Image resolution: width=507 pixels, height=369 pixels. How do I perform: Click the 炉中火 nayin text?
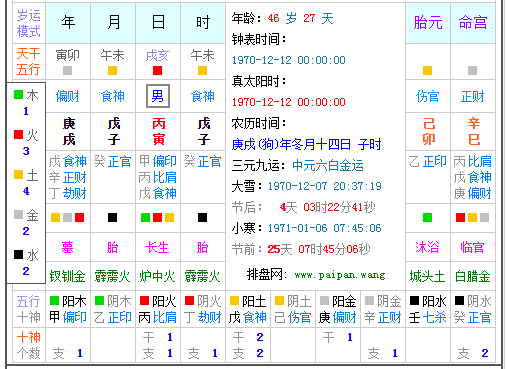(x=157, y=276)
